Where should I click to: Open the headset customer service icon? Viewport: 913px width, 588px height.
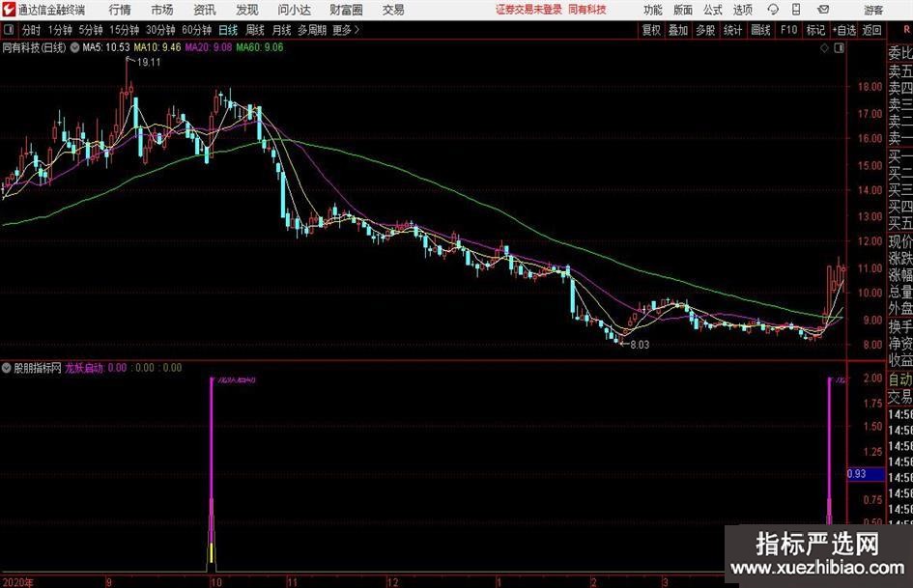pos(773,10)
